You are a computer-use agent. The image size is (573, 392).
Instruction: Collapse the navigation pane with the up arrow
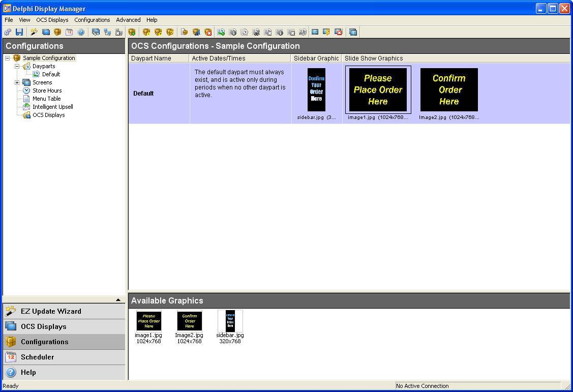[x=118, y=299]
